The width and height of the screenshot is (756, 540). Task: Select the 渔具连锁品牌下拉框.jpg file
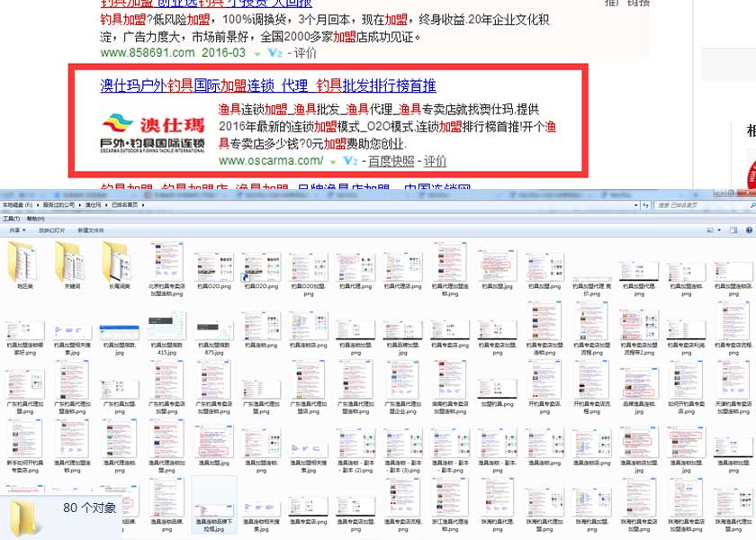click(214, 505)
